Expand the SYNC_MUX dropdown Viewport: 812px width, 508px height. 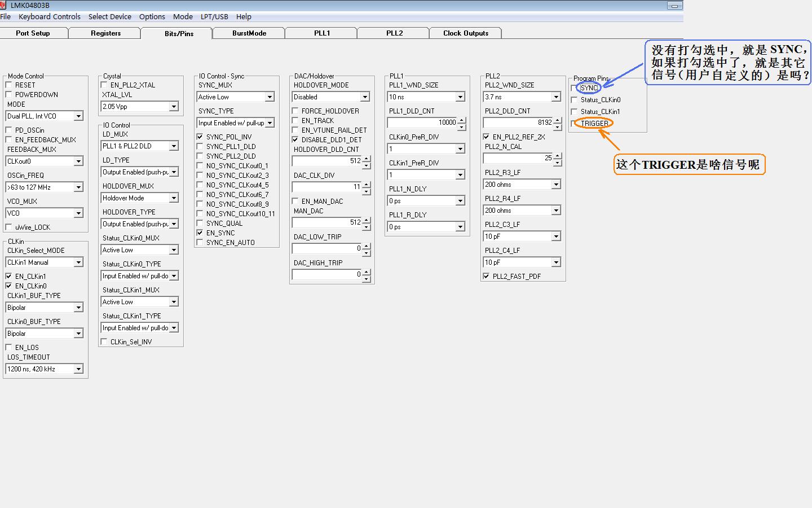pos(236,97)
